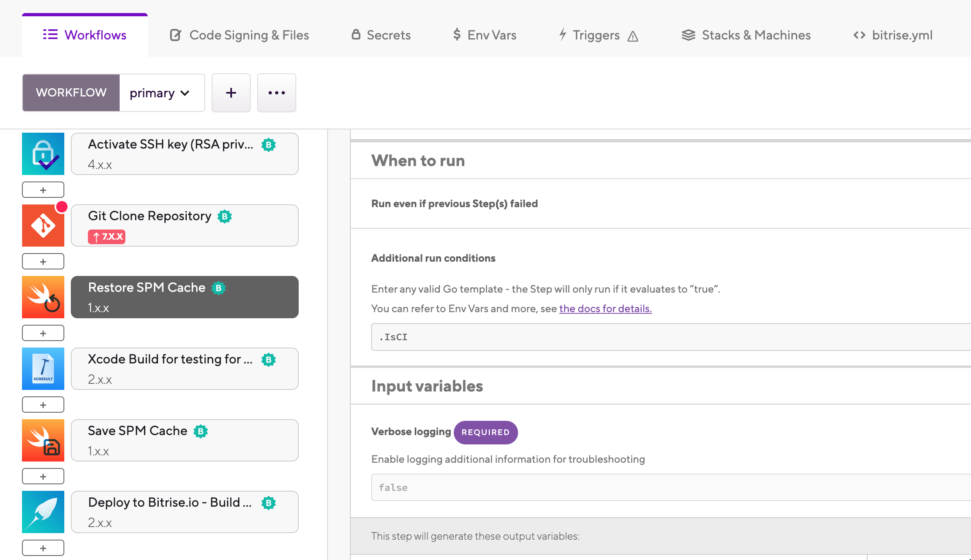This screenshot has height=560, width=971.
Task: Open the Stacks & Machines tab
Action: pyautogui.click(x=746, y=35)
